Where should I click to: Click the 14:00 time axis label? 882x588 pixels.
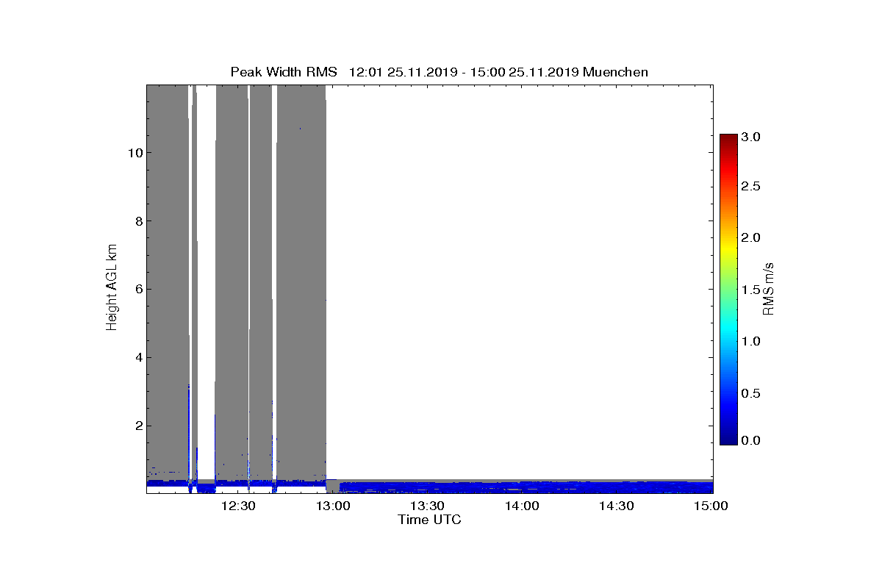click(523, 506)
